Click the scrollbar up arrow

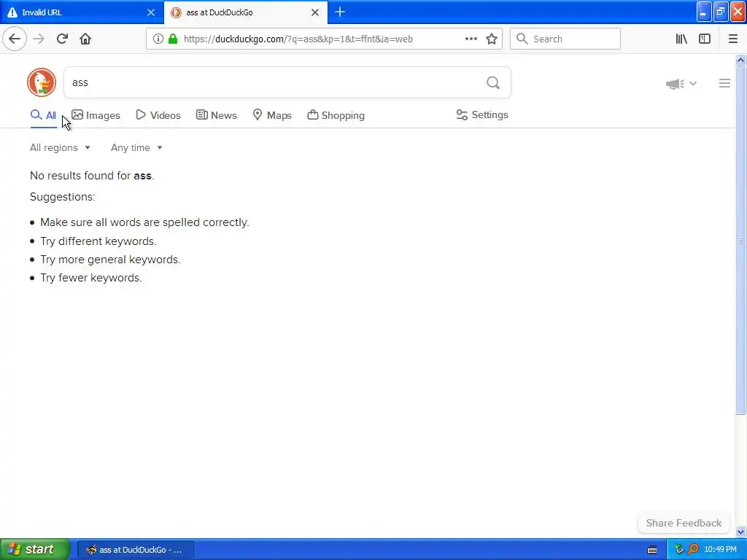click(740, 60)
